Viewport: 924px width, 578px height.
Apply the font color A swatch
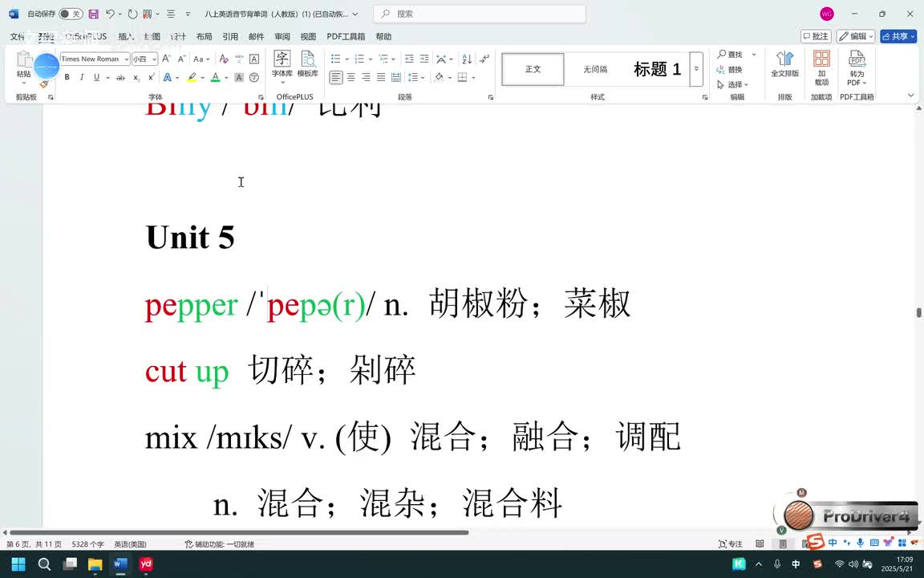pos(216,77)
